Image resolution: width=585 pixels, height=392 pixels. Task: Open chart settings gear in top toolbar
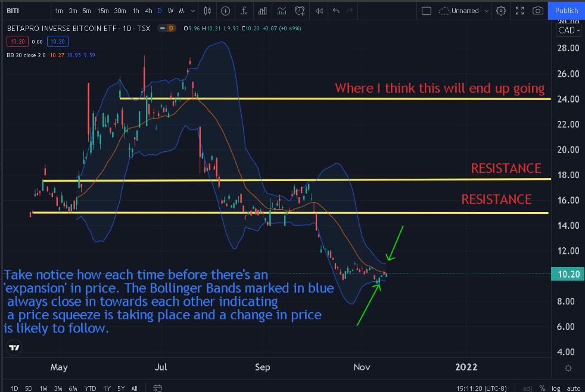point(501,11)
